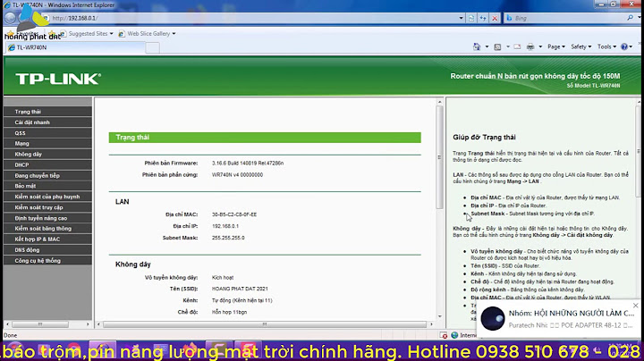Click scroll-down arrow of main pane
Viewport: 644px width, 361px height.
(x=439, y=316)
